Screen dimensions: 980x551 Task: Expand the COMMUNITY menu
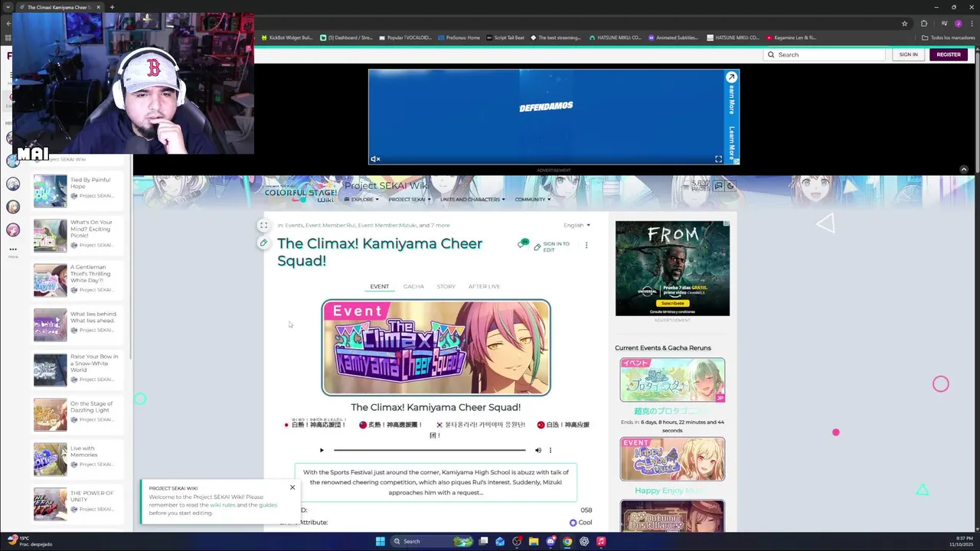pyautogui.click(x=532, y=200)
